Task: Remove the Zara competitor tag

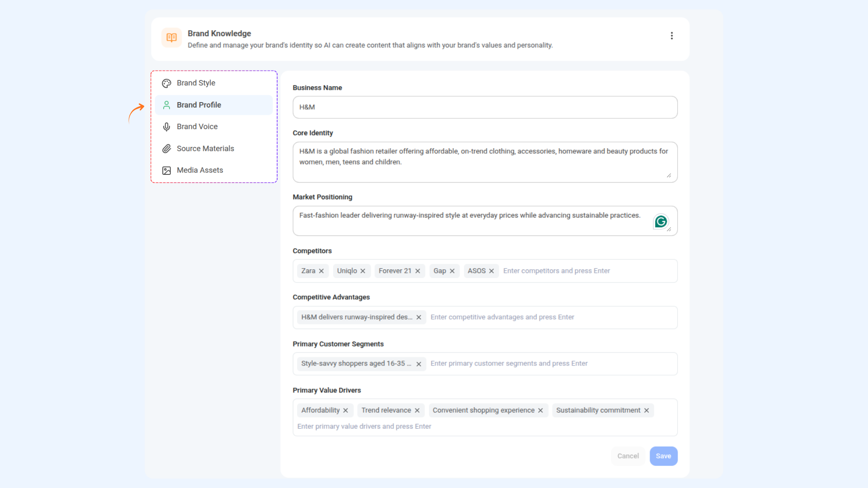Action: (x=321, y=271)
